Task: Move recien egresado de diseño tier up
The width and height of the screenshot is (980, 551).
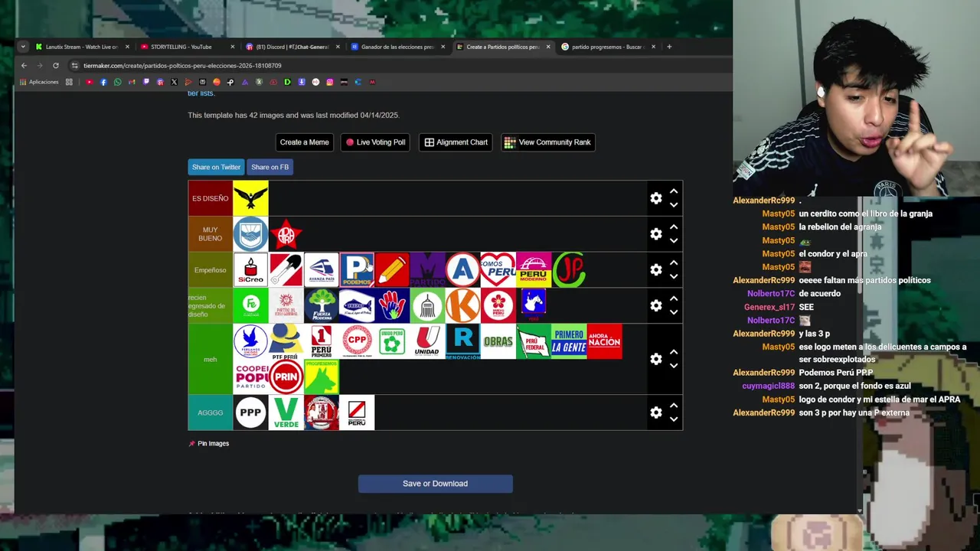Action: tap(674, 298)
